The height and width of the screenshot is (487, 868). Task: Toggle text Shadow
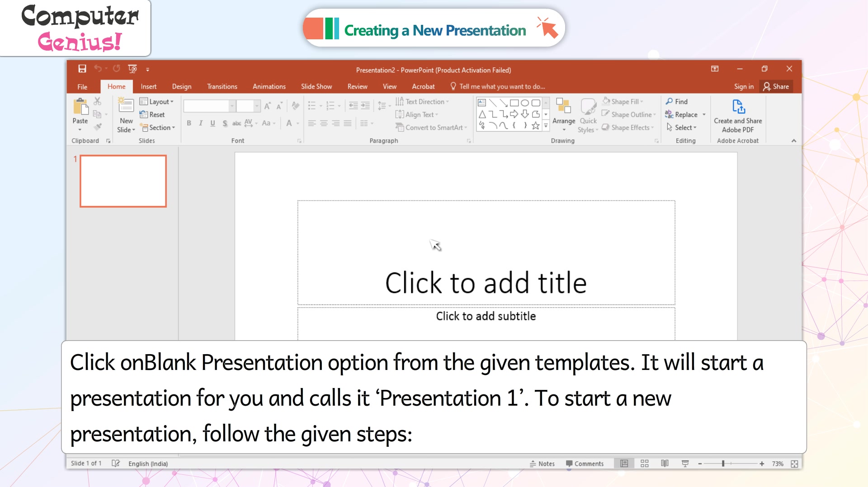tap(225, 123)
